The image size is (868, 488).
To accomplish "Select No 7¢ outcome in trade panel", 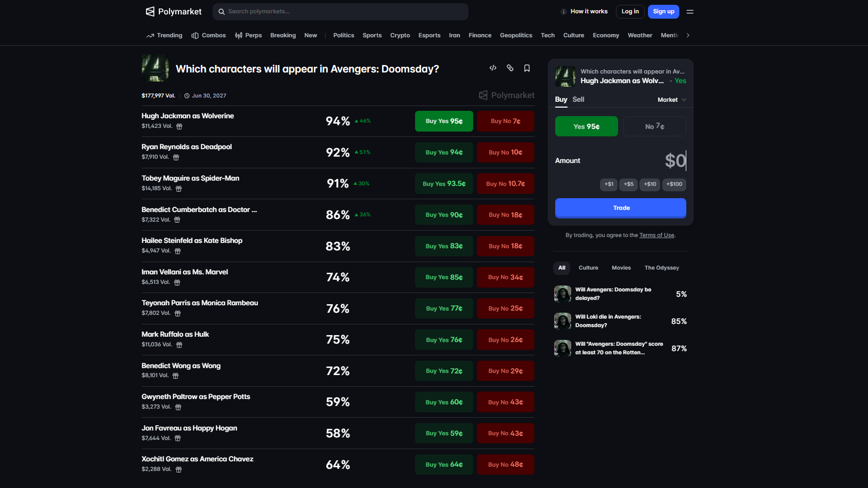I will (x=655, y=126).
